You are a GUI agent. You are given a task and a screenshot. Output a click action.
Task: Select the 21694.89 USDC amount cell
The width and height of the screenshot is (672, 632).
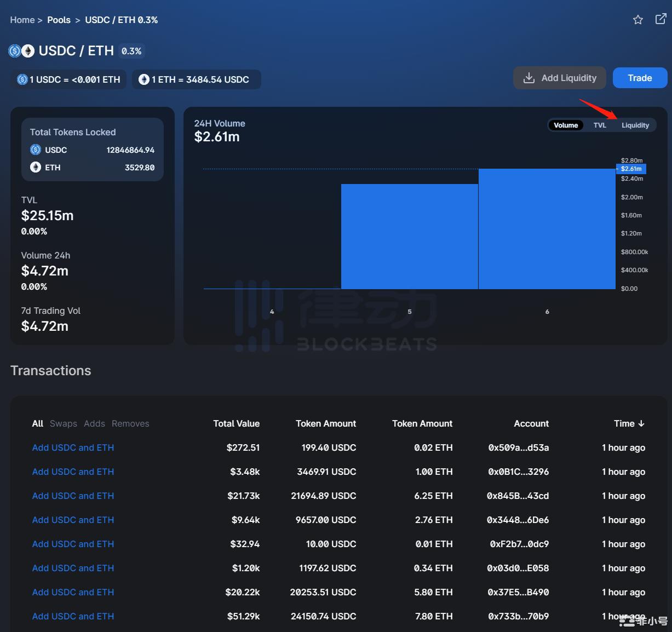coord(324,496)
